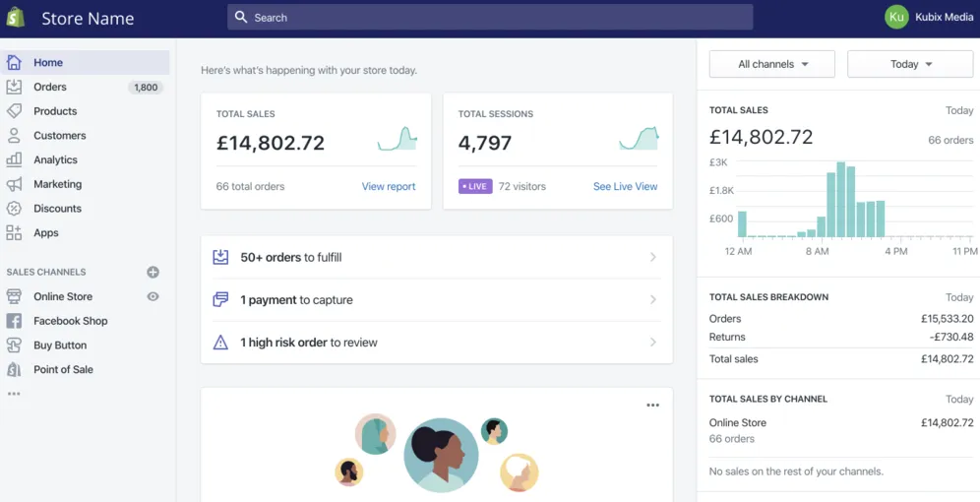This screenshot has width=980, height=502.
Task: Click the high risk warning triangle icon
Action: coord(220,343)
